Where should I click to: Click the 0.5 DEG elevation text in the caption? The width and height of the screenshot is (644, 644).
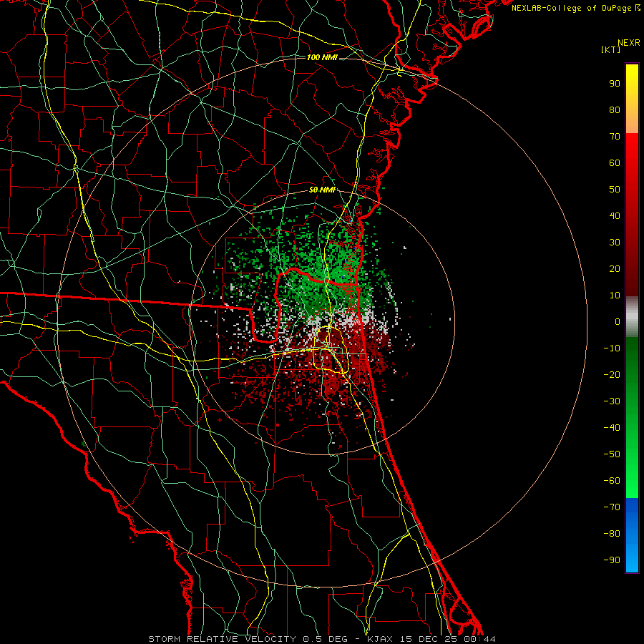click(326, 639)
